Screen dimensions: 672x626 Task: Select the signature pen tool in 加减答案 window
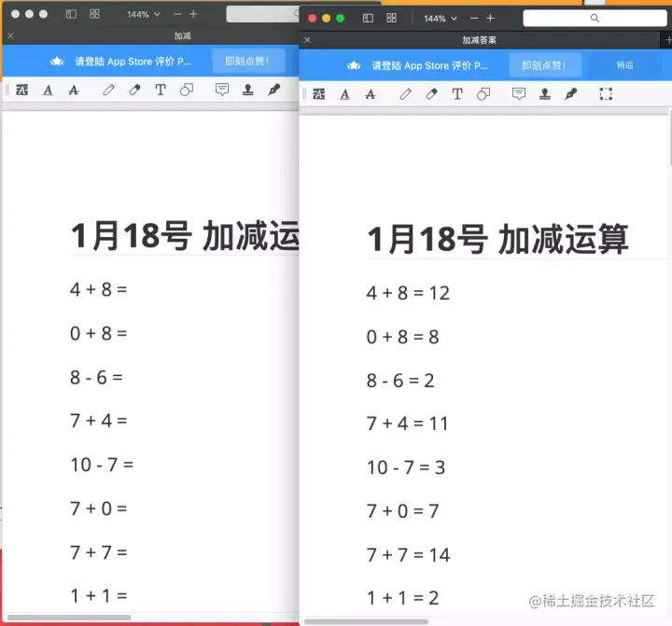coord(571,94)
